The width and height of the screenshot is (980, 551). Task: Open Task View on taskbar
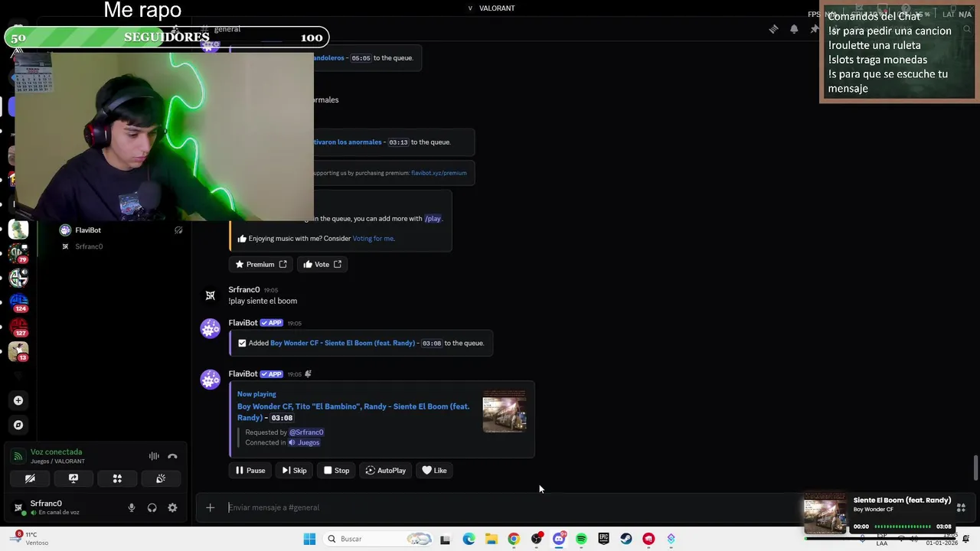445,539
